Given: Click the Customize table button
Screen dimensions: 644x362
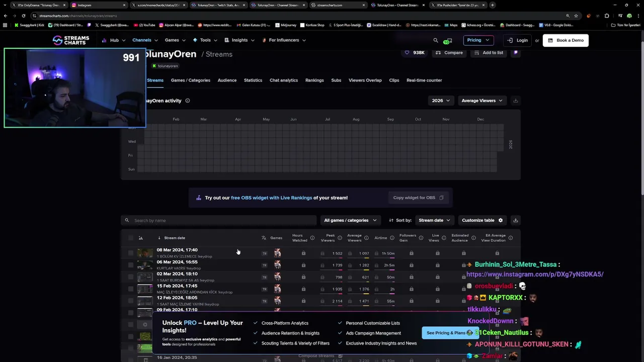Looking at the screenshot, I should [x=482, y=220].
